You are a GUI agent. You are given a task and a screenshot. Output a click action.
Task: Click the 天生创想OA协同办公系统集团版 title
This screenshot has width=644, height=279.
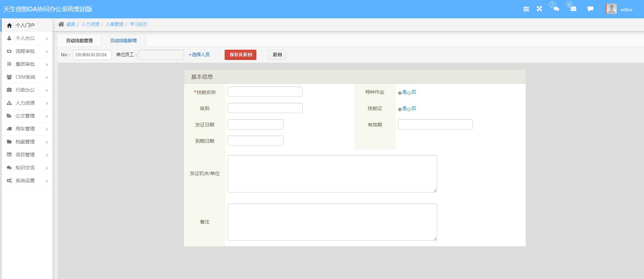click(x=48, y=9)
